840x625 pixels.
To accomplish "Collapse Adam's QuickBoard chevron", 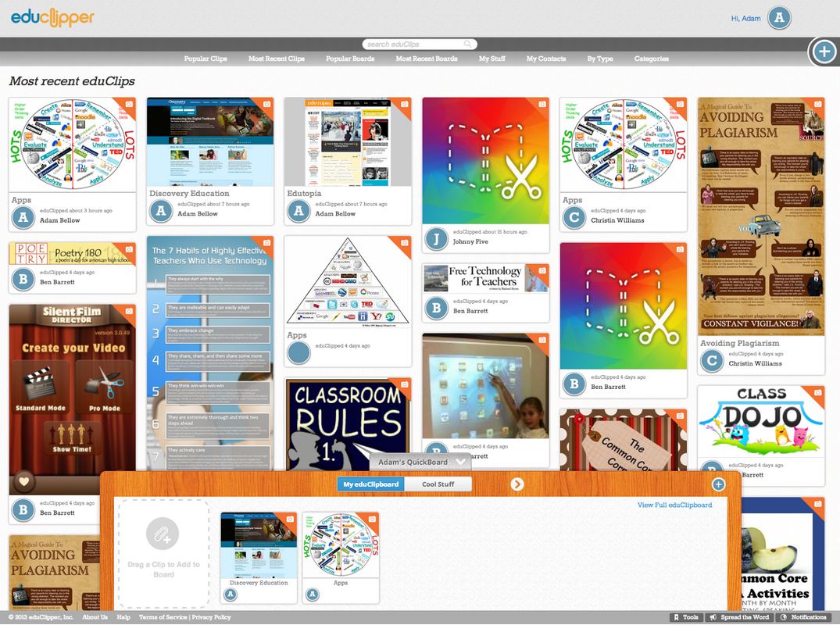I will 460,462.
